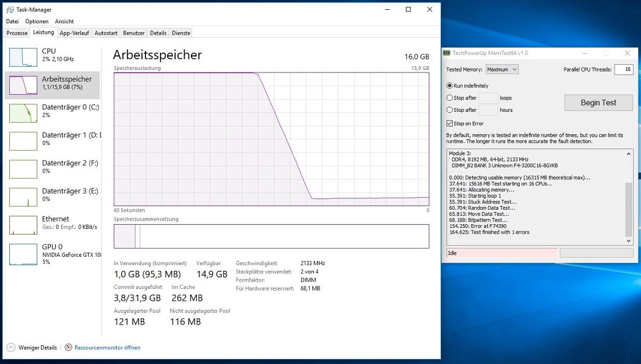Screen dimensions: 641x364
Task: Click Weniger Details text button
Action: click(38, 347)
